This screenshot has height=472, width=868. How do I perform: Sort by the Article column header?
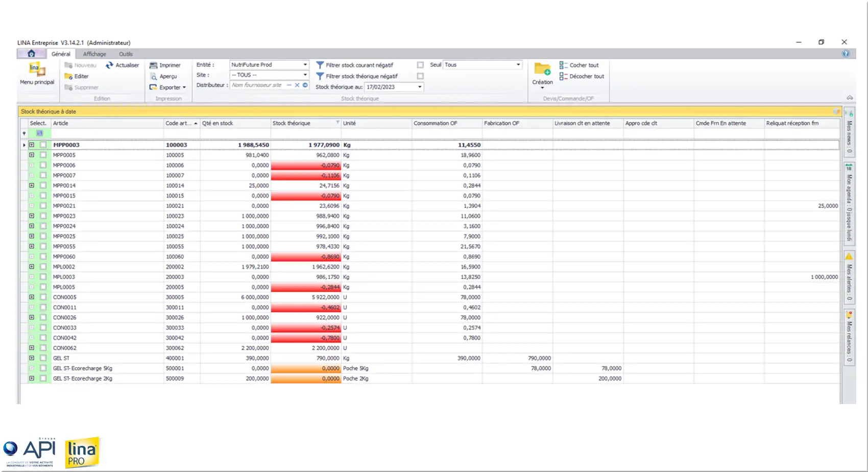pos(107,123)
